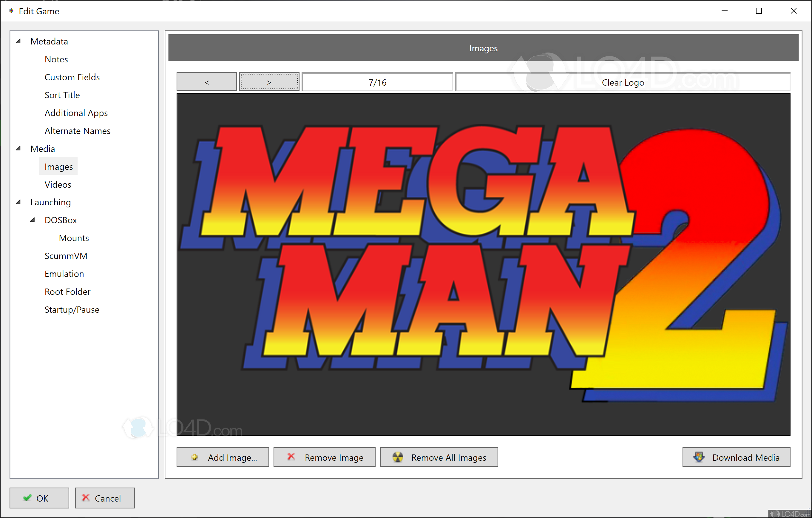The image size is (812, 518).
Task: Go to previous image with < button
Action: pos(207,82)
